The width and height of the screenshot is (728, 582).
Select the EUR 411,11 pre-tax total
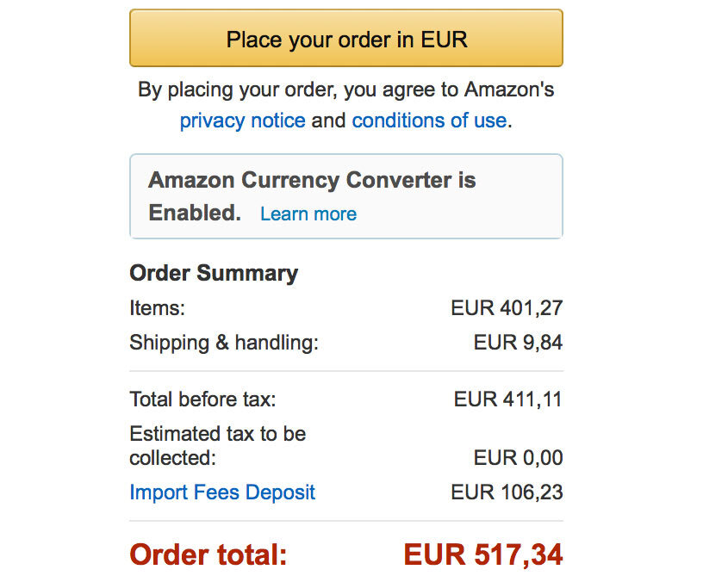508,399
